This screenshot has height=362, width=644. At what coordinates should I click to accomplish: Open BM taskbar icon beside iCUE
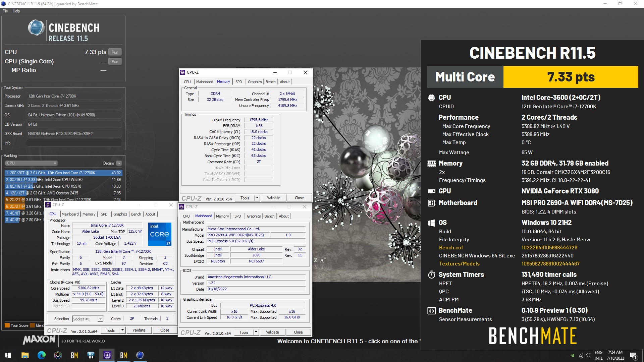[74, 355]
